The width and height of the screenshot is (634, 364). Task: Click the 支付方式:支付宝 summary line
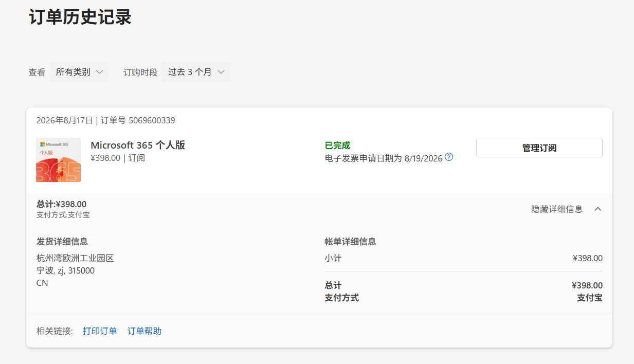[63, 215]
